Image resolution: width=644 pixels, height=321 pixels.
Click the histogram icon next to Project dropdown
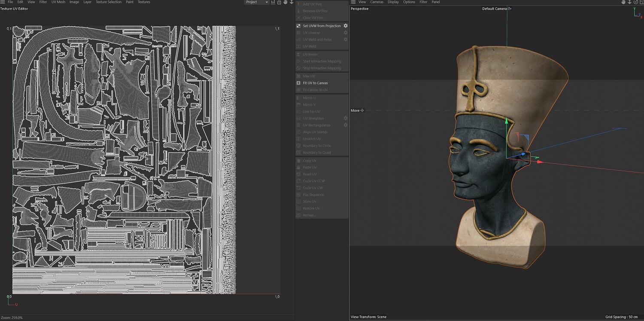coord(273,2)
